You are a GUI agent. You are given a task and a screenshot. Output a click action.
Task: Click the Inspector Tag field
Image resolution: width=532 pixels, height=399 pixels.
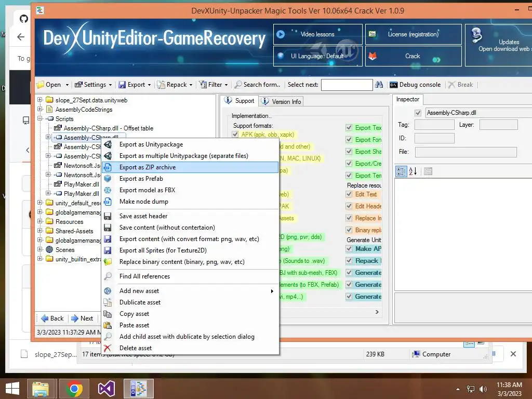coord(434,125)
